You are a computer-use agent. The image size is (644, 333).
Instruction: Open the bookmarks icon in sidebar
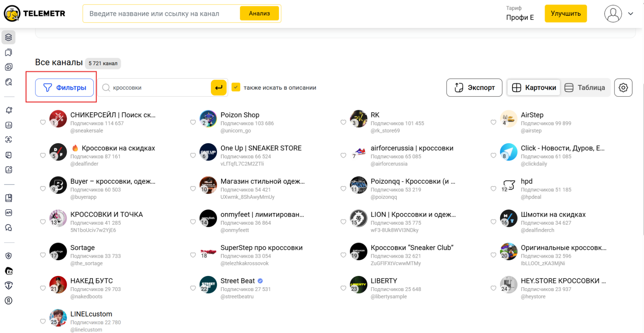tap(9, 53)
